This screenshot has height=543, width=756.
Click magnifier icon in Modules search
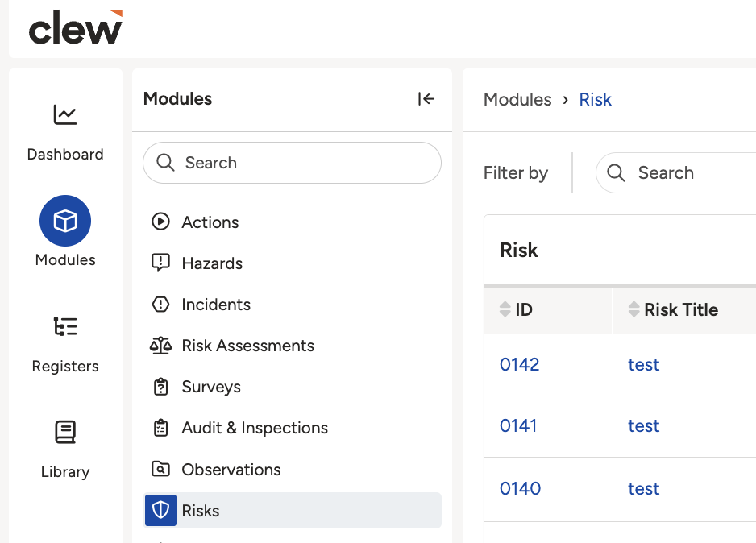click(x=165, y=163)
